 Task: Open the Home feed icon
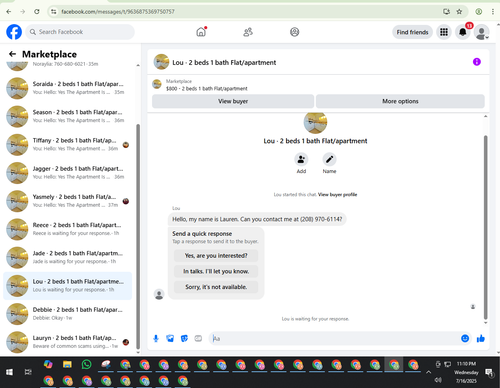[x=201, y=32]
